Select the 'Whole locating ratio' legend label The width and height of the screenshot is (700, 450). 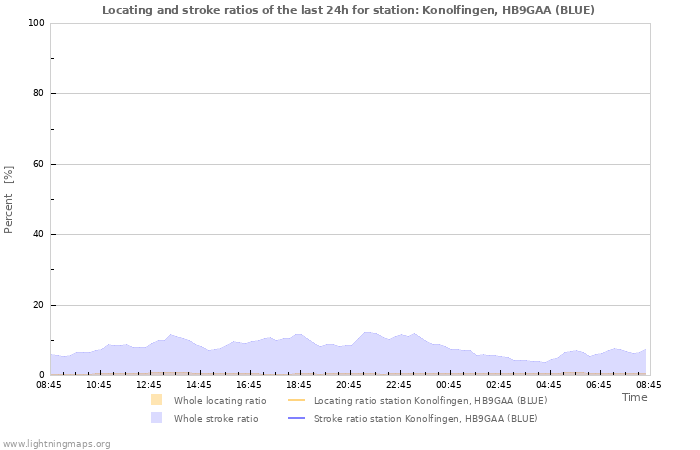pos(220,400)
